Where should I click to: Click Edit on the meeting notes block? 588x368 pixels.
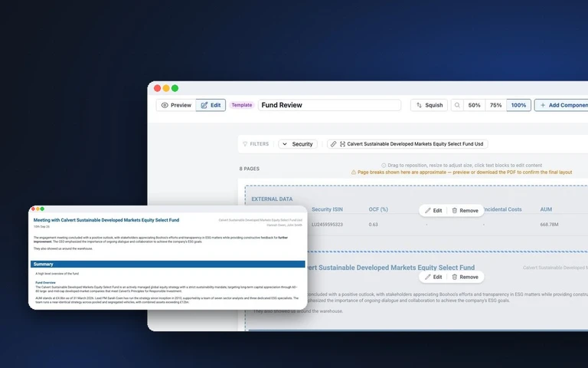[x=433, y=277]
